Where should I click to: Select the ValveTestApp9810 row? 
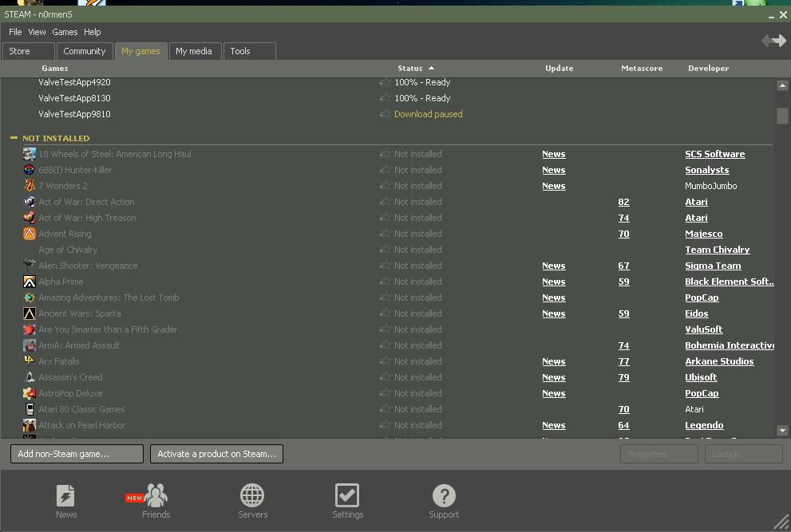pyautogui.click(x=387, y=114)
